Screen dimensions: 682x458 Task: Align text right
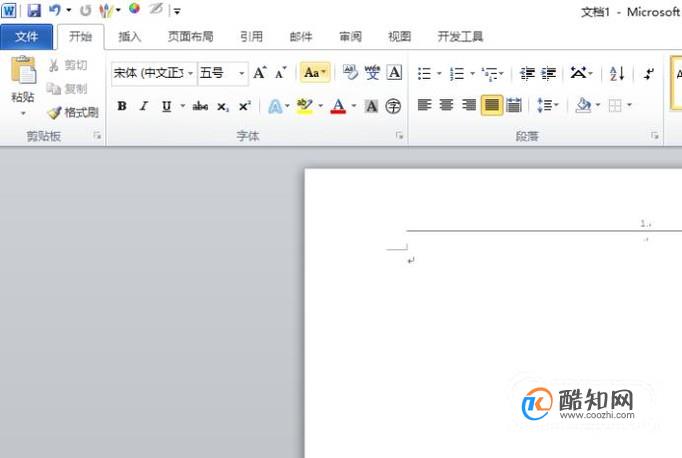click(469, 105)
